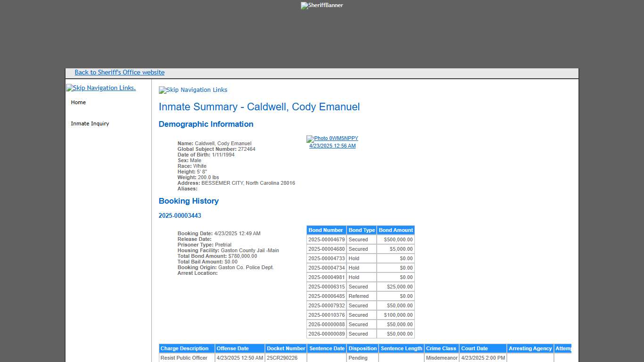Screen dimensions: 644x362
Task: Open the Back to Sheriff's Office website link
Action: coord(119,73)
